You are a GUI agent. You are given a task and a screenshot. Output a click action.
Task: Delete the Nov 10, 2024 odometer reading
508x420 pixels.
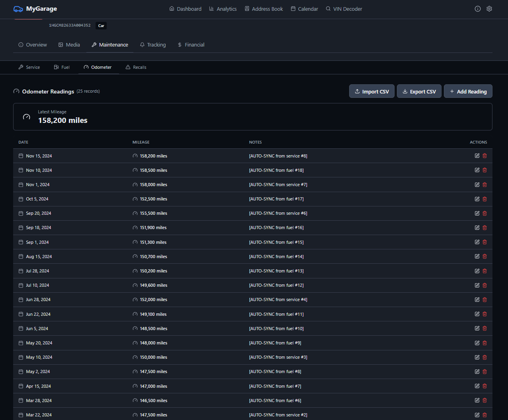tap(485, 170)
